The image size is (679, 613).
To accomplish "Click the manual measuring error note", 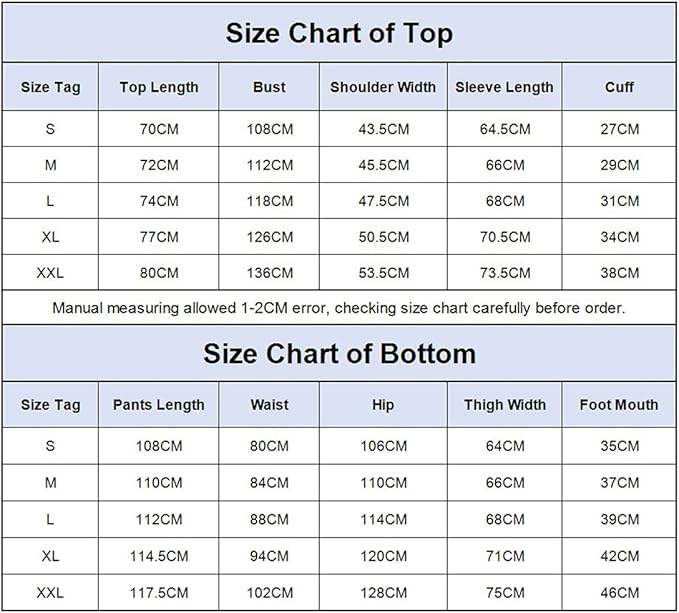I will coord(339,308).
